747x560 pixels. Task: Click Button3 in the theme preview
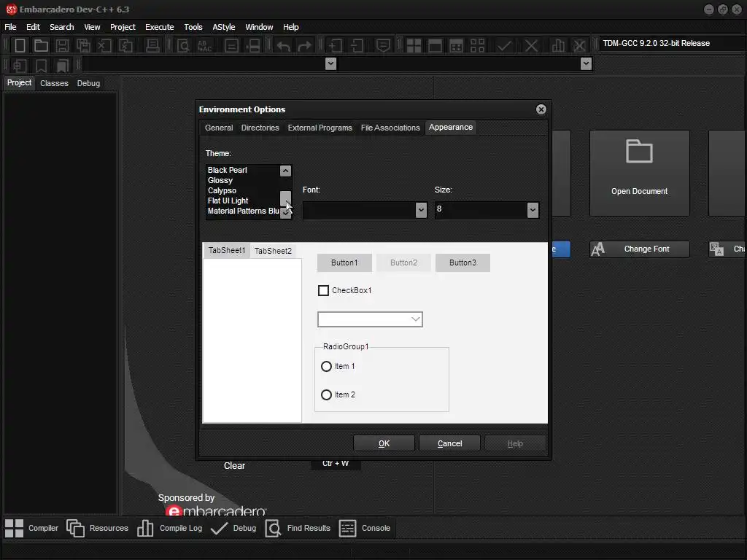[462, 262]
